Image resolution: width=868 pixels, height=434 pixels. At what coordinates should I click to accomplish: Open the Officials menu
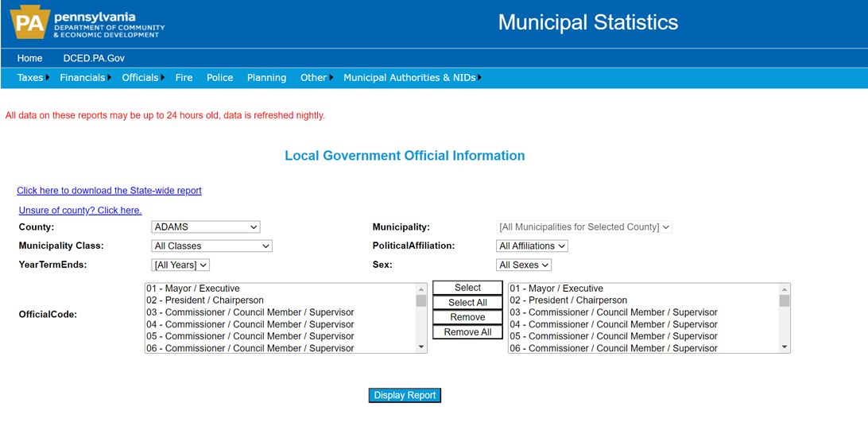click(140, 78)
